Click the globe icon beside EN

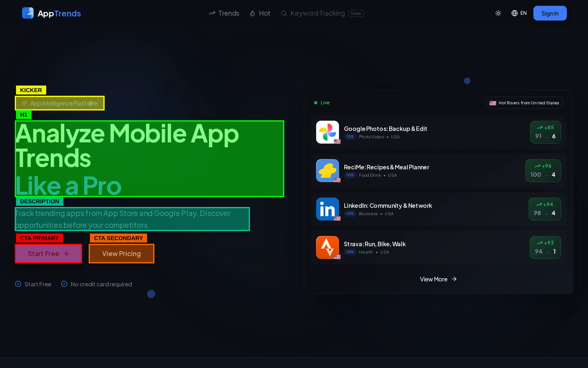(x=514, y=13)
